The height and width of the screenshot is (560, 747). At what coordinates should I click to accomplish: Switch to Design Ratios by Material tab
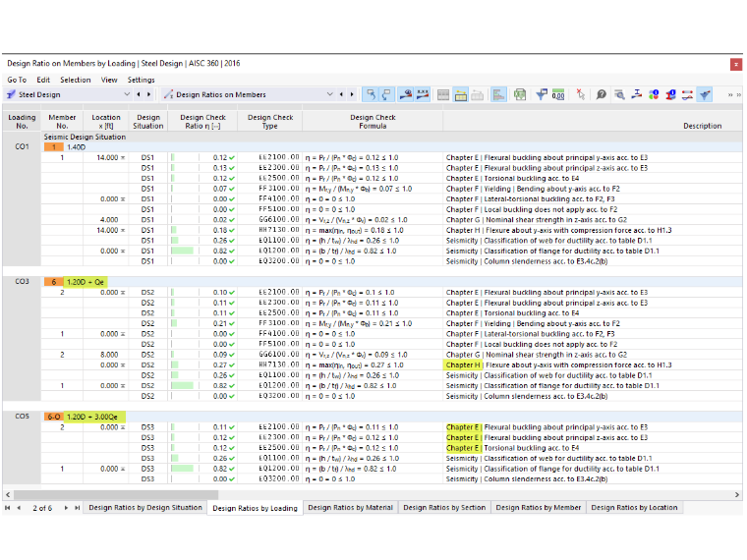pyautogui.click(x=350, y=508)
